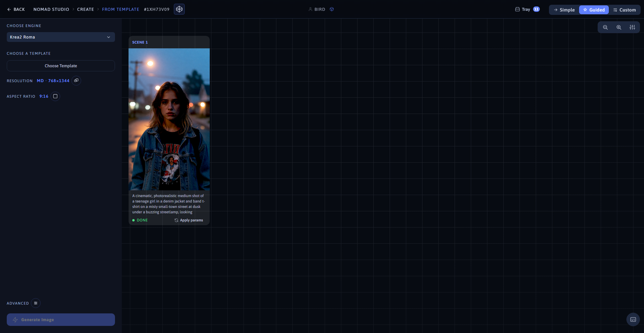This screenshot has width=644, height=333.
Task: Open the resolution picker icon
Action: pyautogui.click(x=76, y=80)
